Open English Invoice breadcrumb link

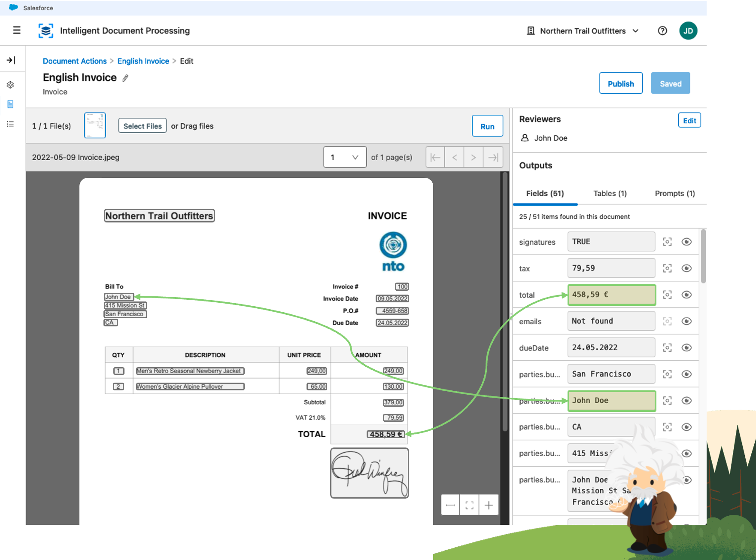point(143,61)
